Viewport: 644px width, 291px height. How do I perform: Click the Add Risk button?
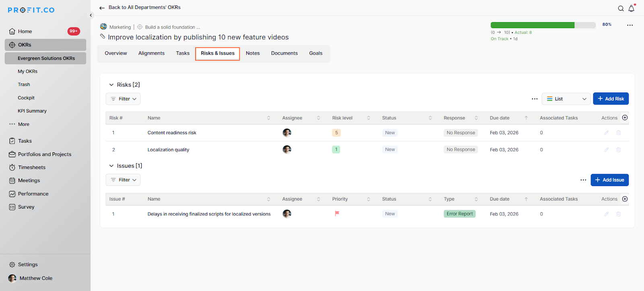click(611, 99)
